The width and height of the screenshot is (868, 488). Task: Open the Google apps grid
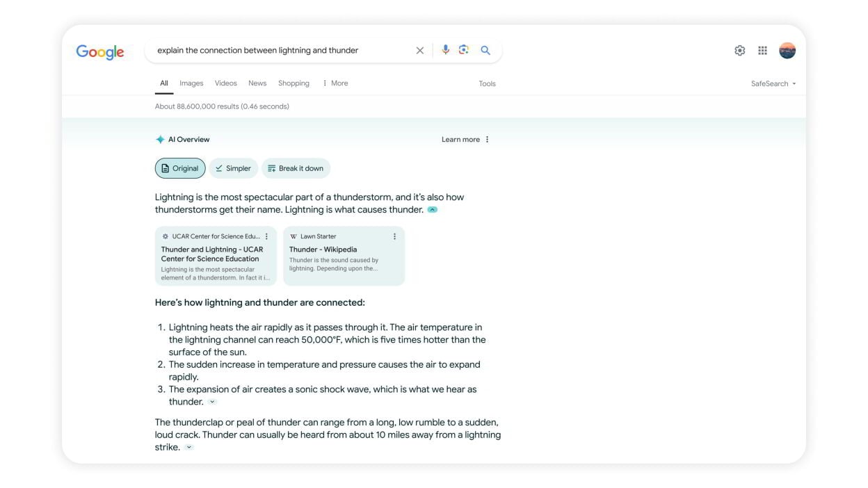(x=762, y=50)
